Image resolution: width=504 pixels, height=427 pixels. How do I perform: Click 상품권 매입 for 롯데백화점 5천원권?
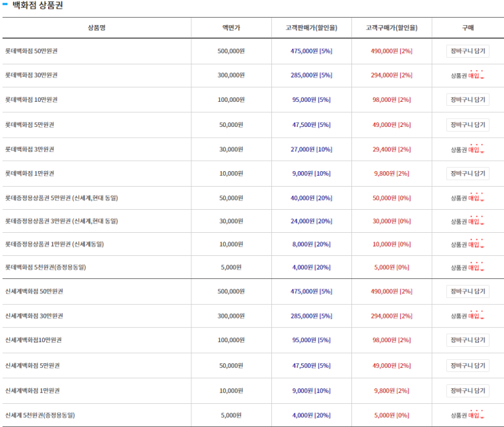click(467, 267)
